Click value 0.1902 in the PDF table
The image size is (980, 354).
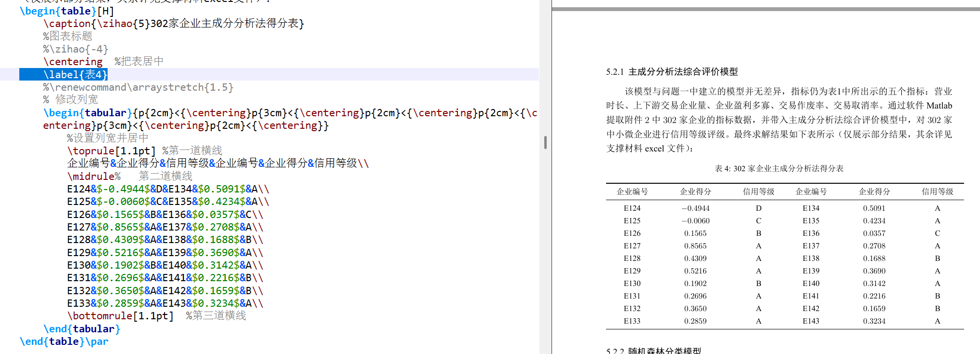[695, 284]
